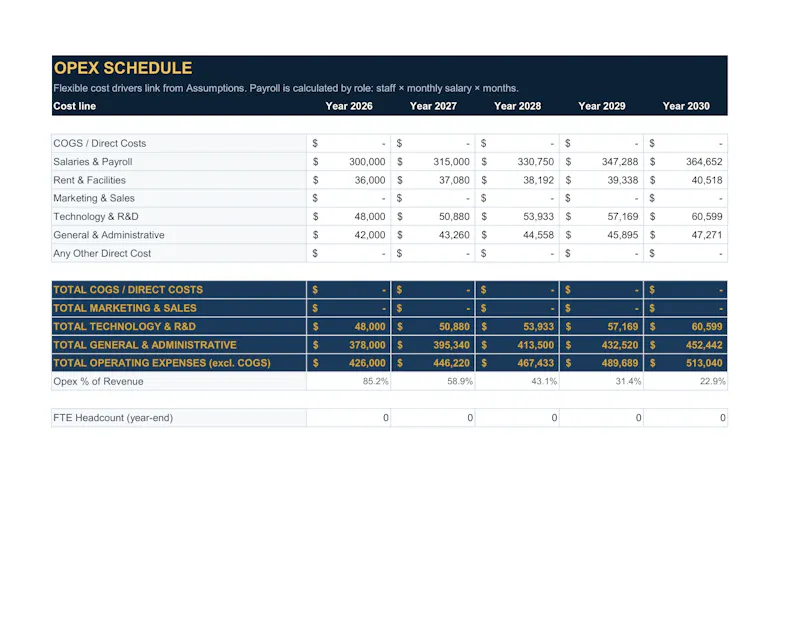Click the COGS / Direct Costs row label
Viewport: 800px width, 618px height.
tap(99, 143)
